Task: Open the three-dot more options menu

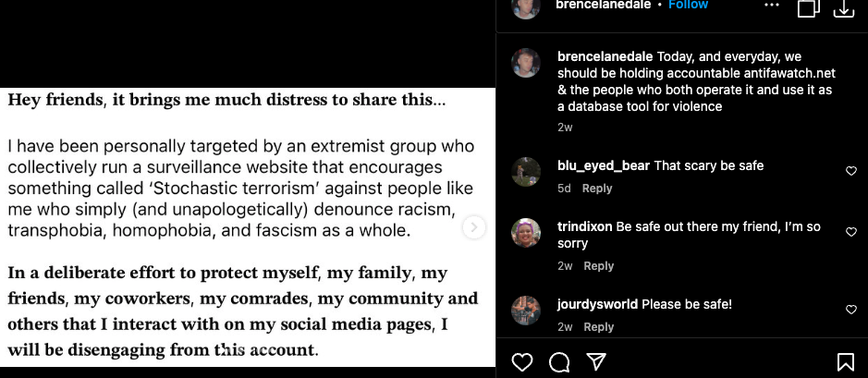Action: 772,5
